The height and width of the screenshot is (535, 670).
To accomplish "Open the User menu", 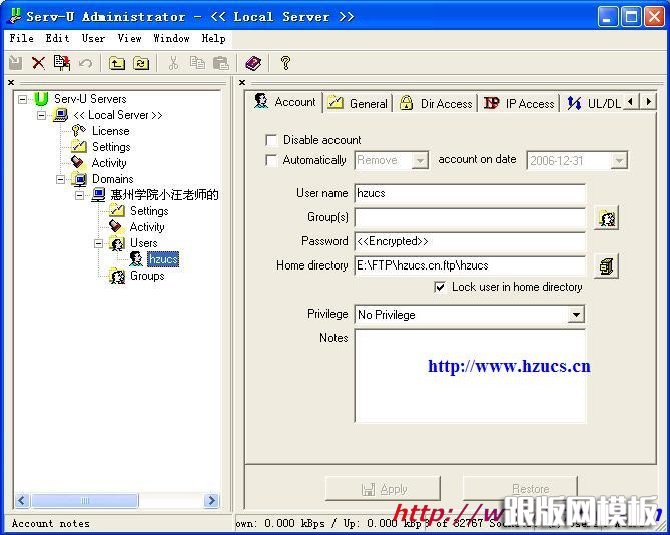I will [93, 38].
